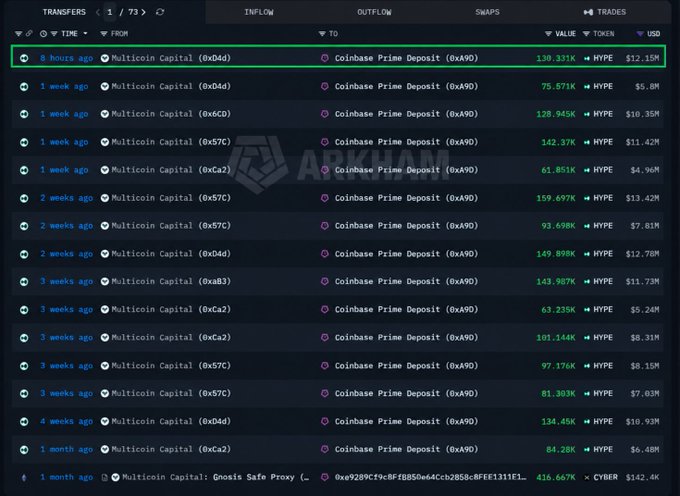Click contract document icon on Gnosis Safe row

(x=105, y=477)
